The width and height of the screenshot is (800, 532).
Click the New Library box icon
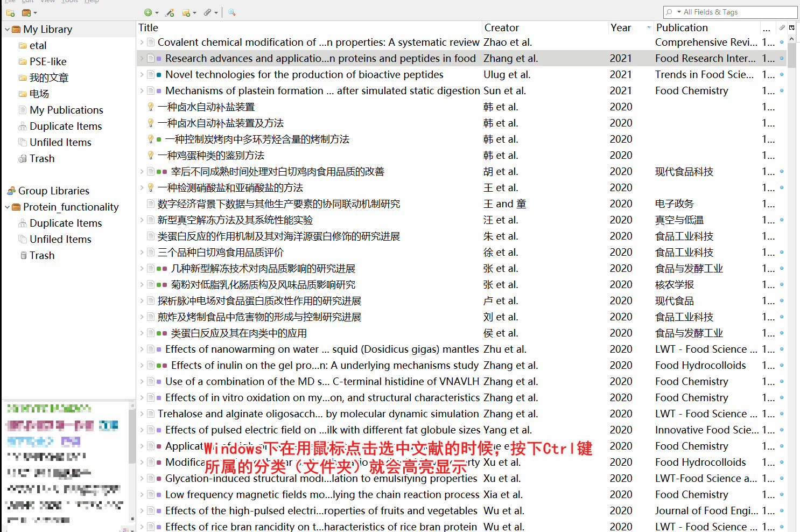click(x=26, y=12)
